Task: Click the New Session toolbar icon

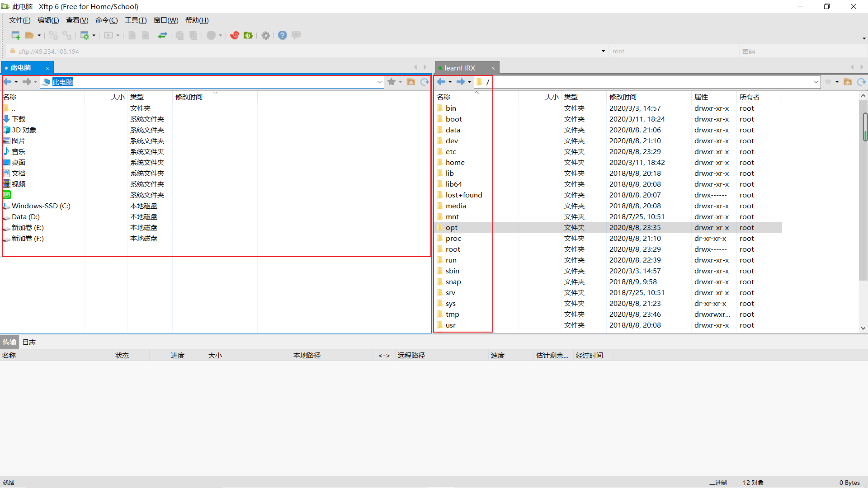Action: [x=16, y=35]
